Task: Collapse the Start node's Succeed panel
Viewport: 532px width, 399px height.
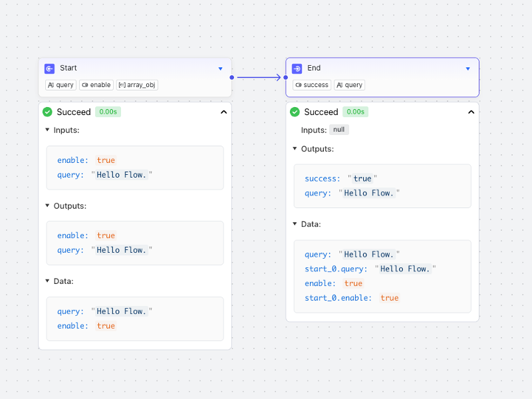Action: [x=224, y=112]
